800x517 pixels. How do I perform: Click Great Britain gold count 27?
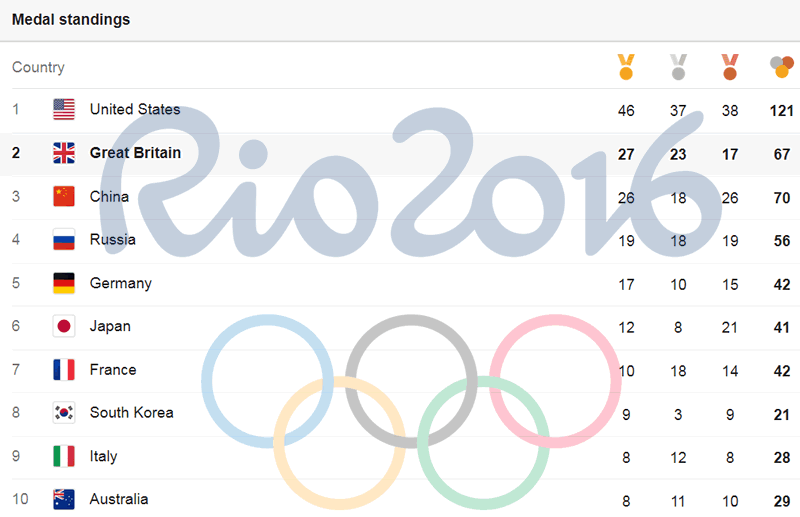pos(626,154)
